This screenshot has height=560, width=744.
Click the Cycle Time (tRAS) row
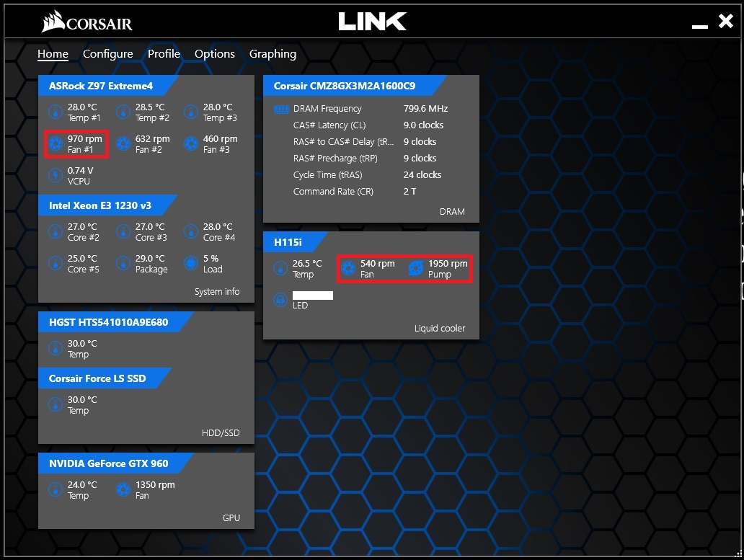(367, 175)
